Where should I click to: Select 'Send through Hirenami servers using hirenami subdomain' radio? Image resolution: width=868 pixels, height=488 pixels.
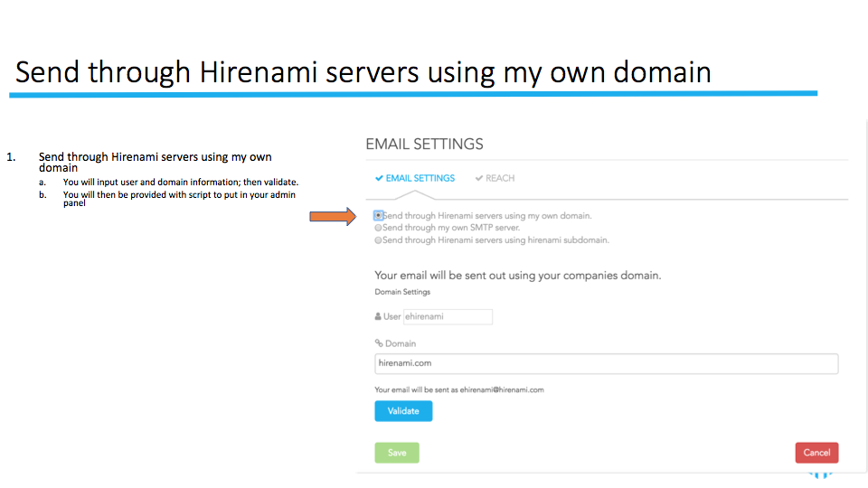(x=378, y=240)
